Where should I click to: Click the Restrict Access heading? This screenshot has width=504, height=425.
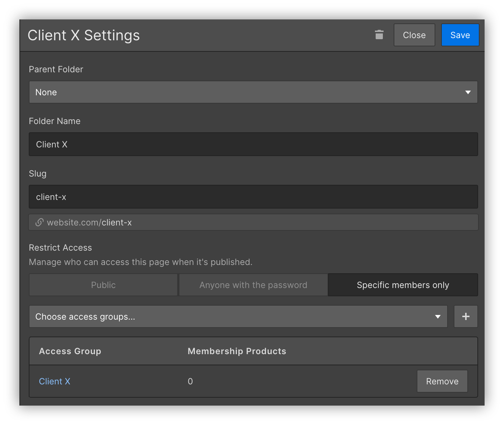[60, 248]
